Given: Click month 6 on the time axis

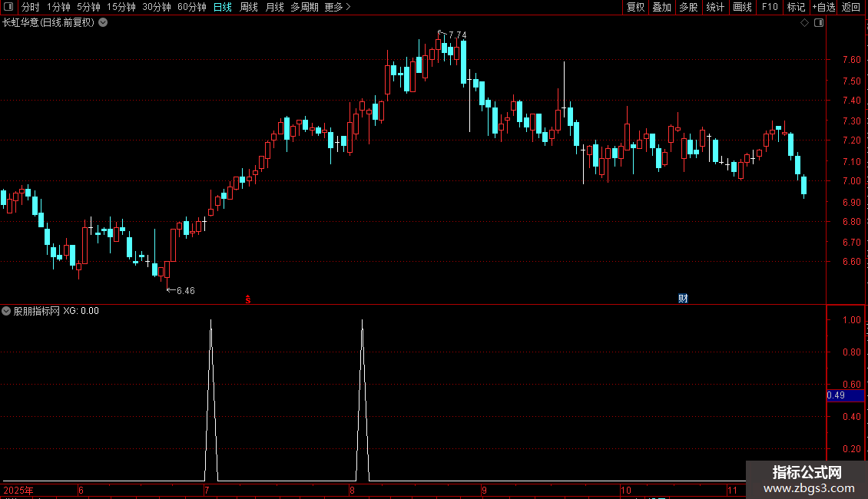Looking at the screenshot, I should (81, 490).
